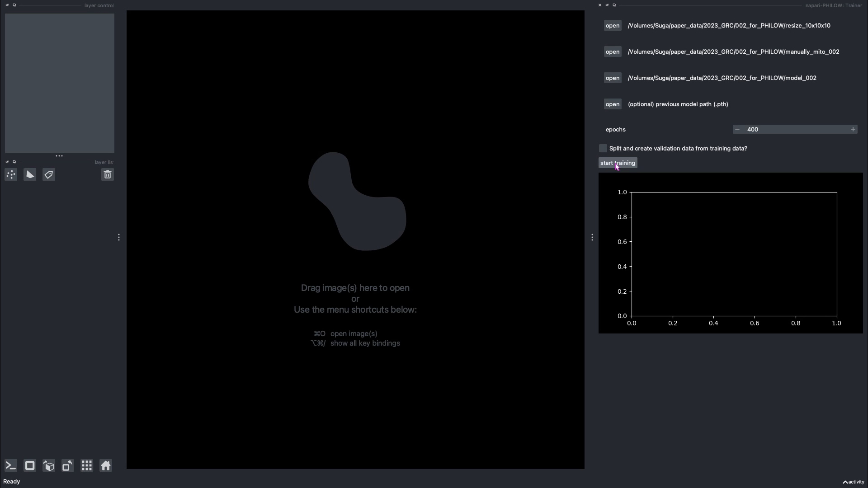
Task: Open the resize_10x10x10 images folder
Action: (x=613, y=26)
